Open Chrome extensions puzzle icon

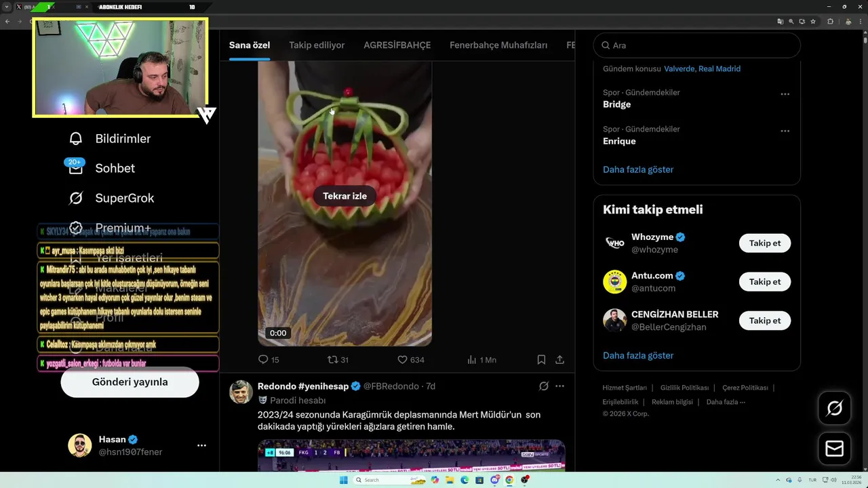point(830,22)
